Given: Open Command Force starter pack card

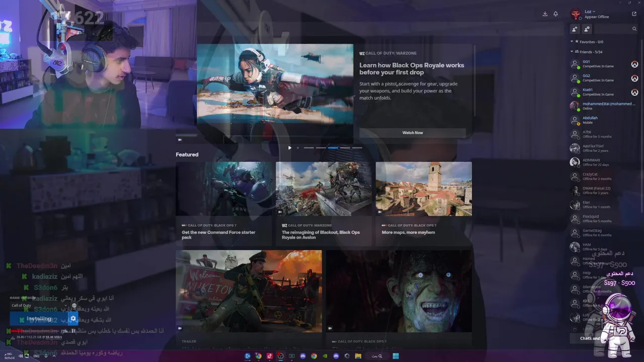Looking at the screenshot, I should point(223,204).
